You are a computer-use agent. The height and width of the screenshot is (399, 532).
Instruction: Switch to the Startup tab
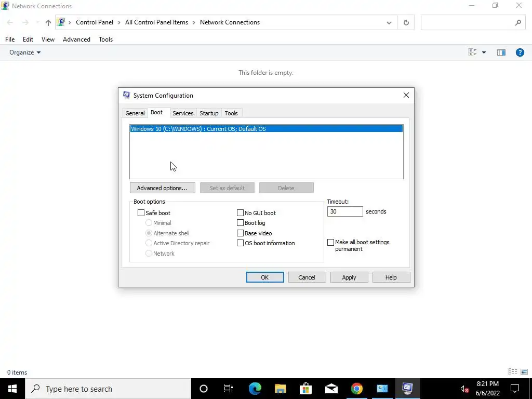(x=209, y=113)
